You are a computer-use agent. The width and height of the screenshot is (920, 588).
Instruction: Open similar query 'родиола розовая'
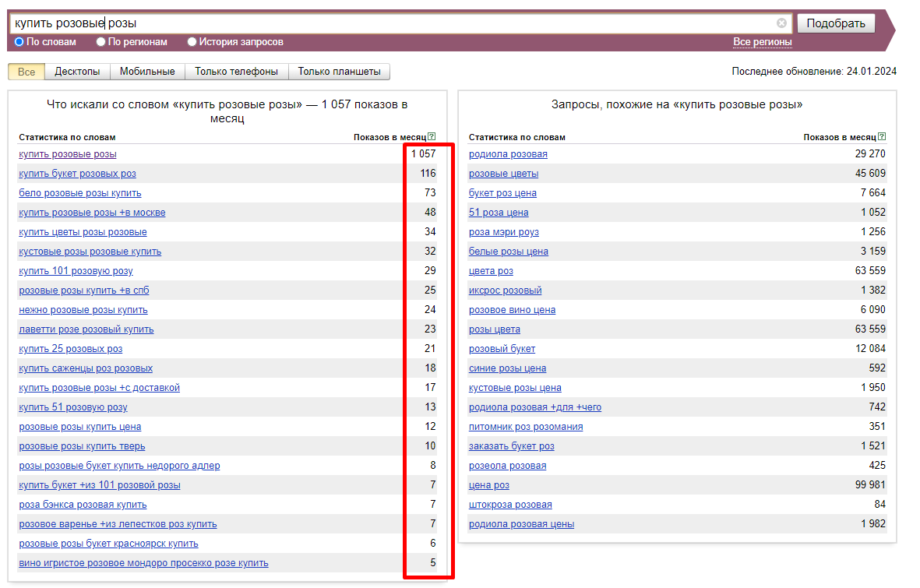point(508,154)
